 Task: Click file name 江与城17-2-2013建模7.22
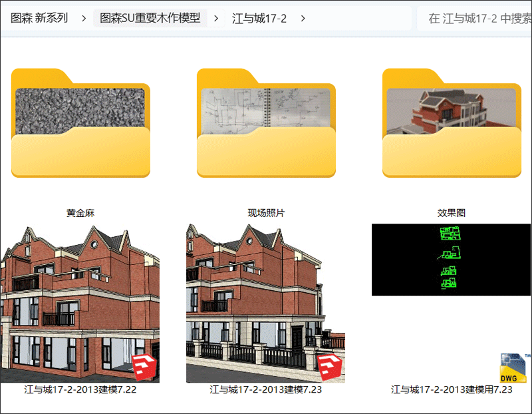[80, 389]
